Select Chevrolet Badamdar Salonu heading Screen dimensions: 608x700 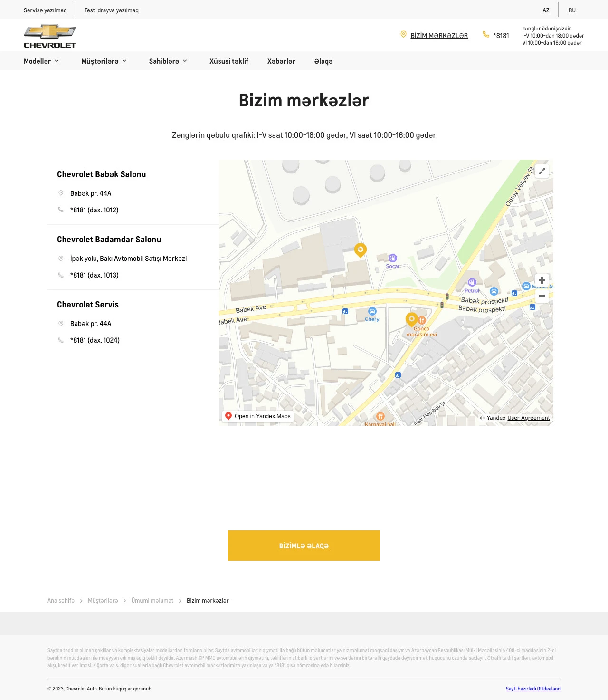click(x=109, y=240)
